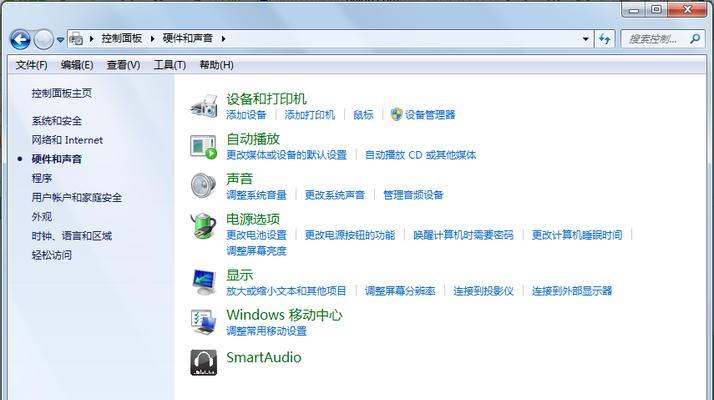Open 系统和安全 in sidebar
This screenshot has width=714, height=400.
(x=56, y=121)
